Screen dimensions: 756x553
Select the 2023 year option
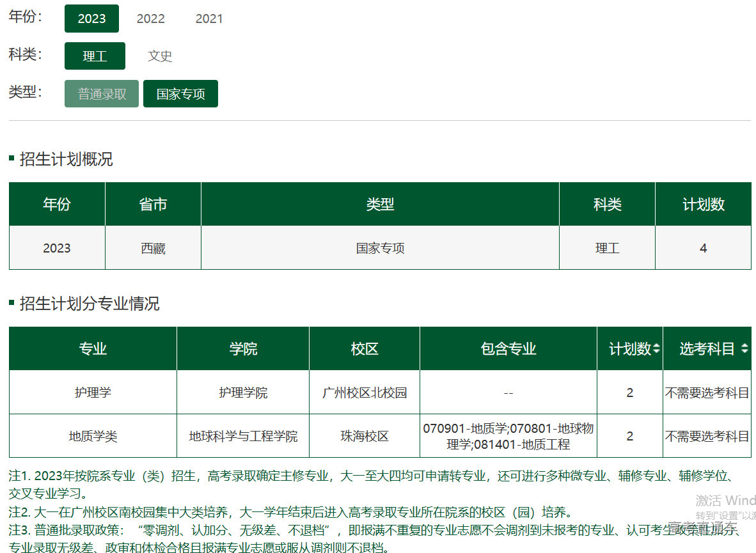91,19
